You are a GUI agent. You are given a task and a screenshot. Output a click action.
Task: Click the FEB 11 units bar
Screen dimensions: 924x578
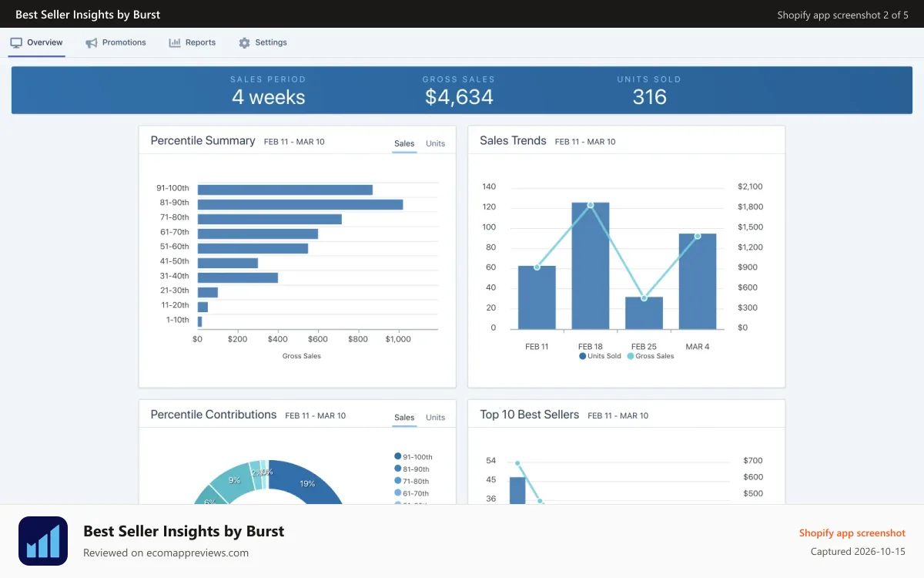537,297
